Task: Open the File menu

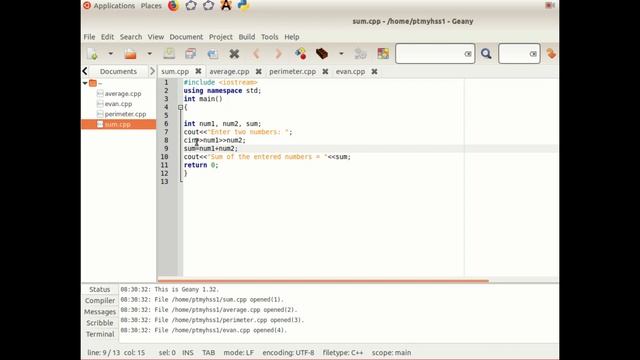Action: [x=89, y=37]
